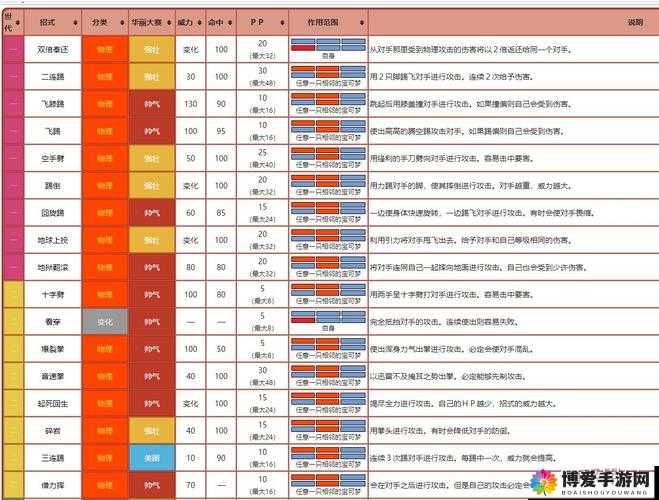Screen dimensions: 659x500
Task: Sort table by 世代 column arrow
Action: (x=18, y=23)
